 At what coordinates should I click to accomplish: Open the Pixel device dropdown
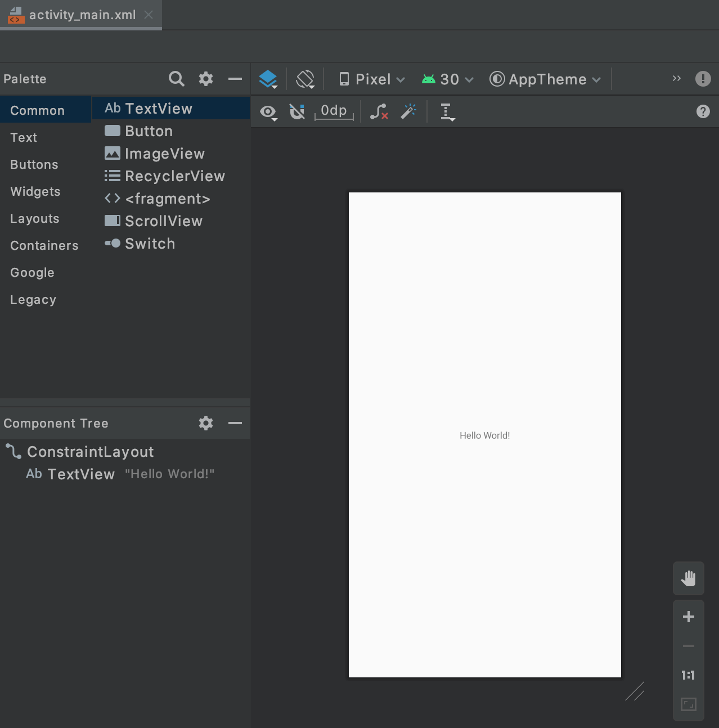click(372, 79)
